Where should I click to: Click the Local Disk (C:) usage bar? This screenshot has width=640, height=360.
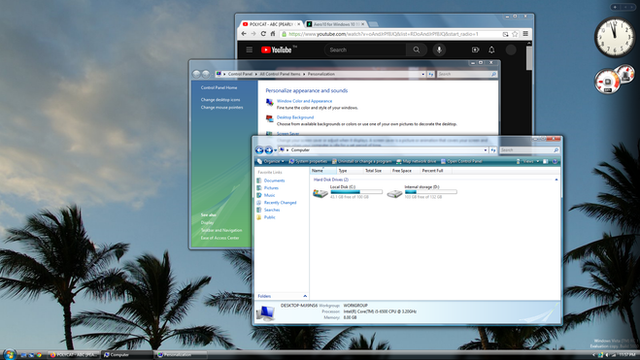[x=356, y=192]
